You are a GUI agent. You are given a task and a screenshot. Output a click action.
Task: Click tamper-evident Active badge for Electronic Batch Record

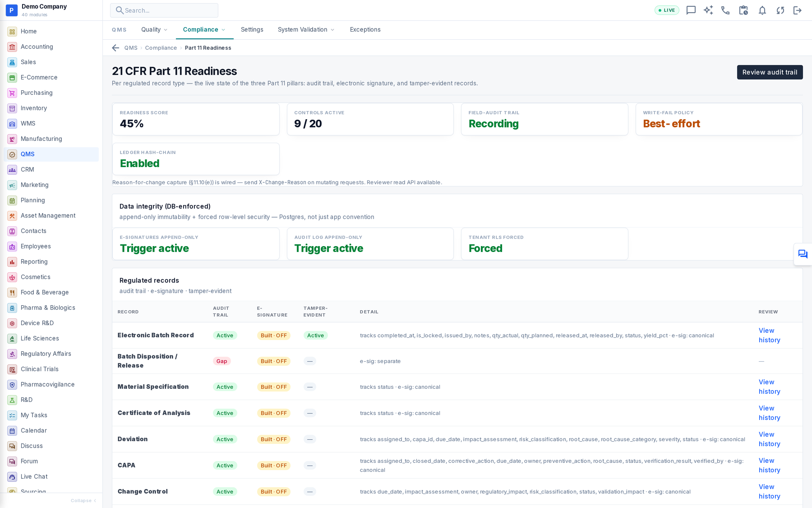coord(315,336)
